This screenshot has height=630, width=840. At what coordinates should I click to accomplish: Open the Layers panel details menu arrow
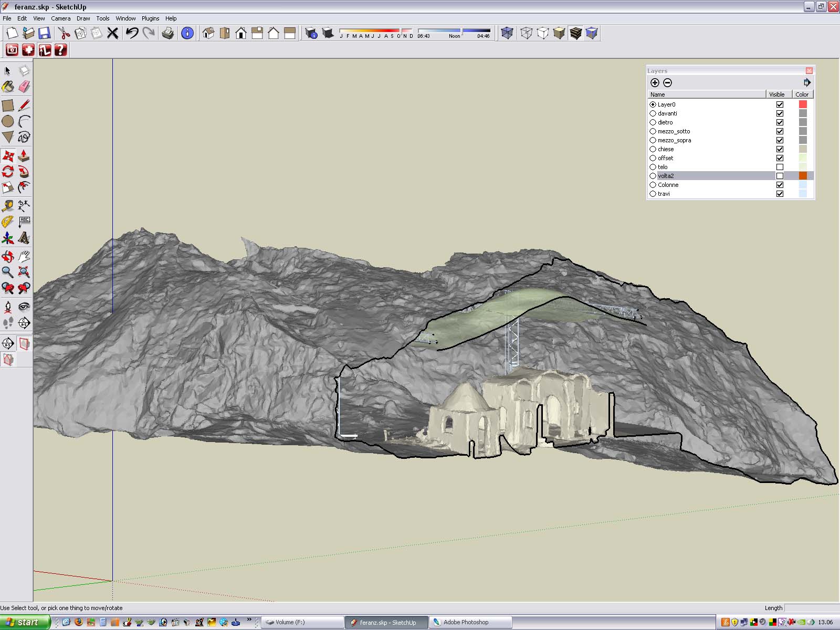807,82
